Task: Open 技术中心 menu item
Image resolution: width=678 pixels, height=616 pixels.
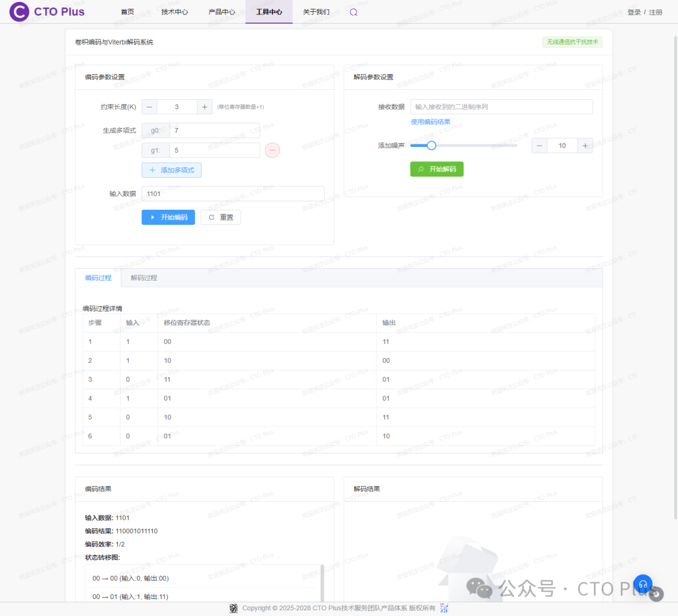Action: tap(175, 12)
